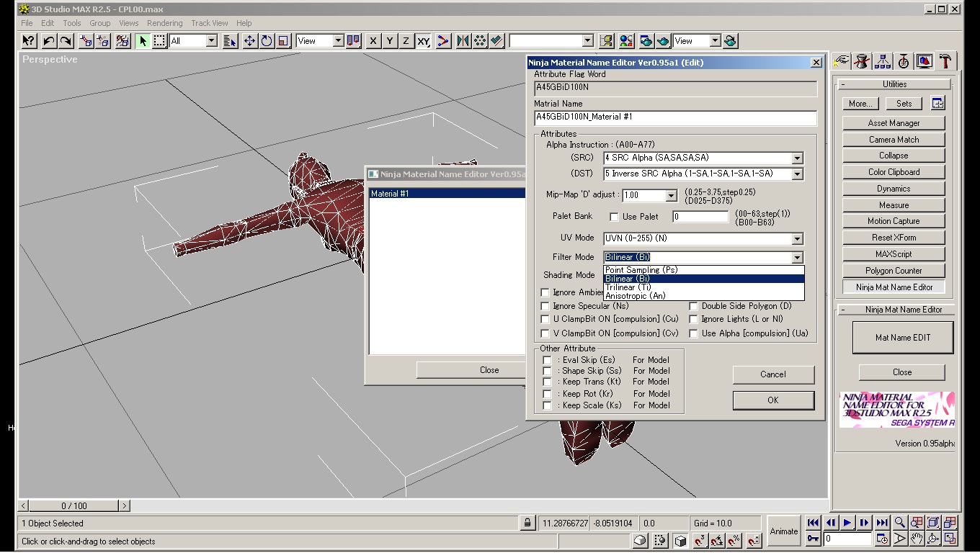Open the Rendering menu

164,23
